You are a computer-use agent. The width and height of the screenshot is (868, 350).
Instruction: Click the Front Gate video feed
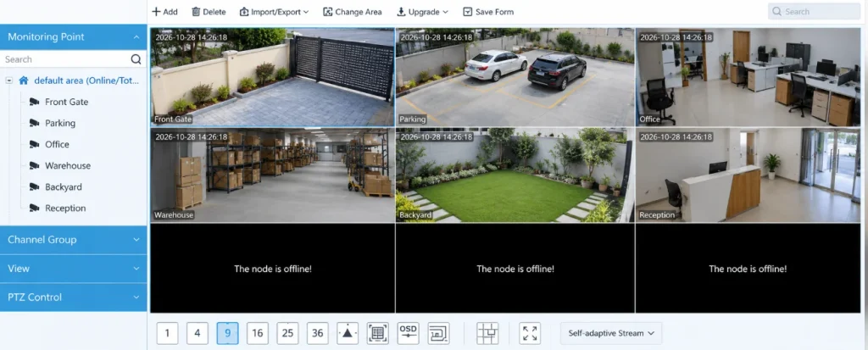pos(272,77)
